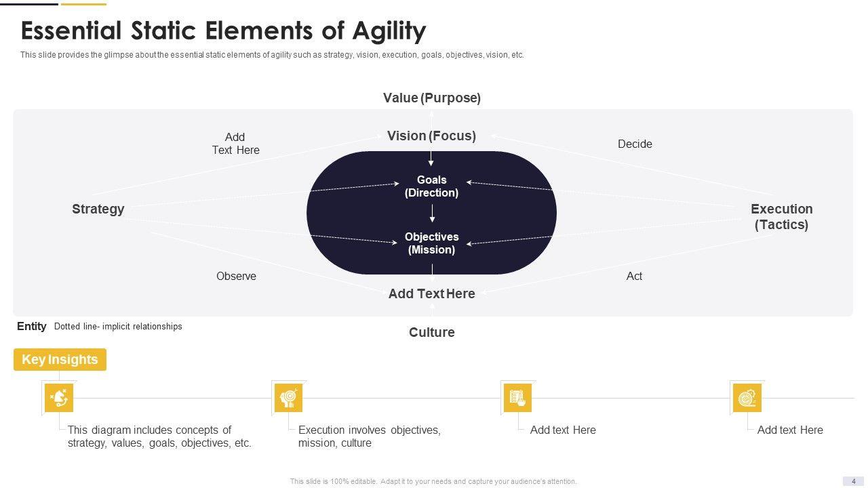The width and height of the screenshot is (868, 488).
Task: Select the Key Insights yellow label
Action: tap(60, 360)
